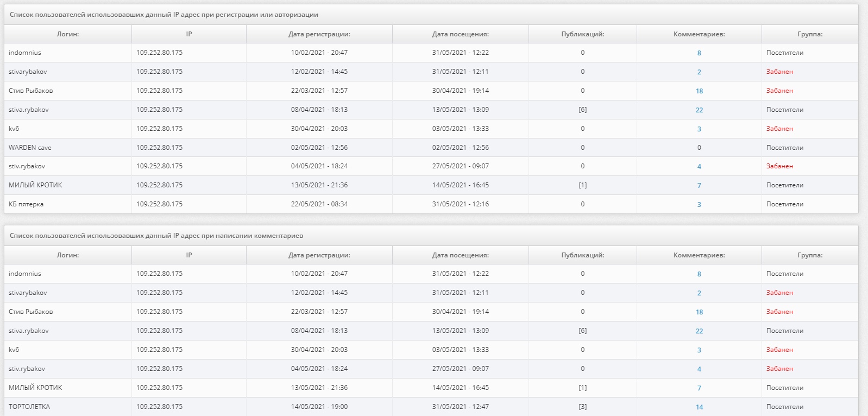This screenshot has height=416, width=868.
Task: Click the 22 comments link for stiva.rybakov, top table
Action: tap(699, 110)
